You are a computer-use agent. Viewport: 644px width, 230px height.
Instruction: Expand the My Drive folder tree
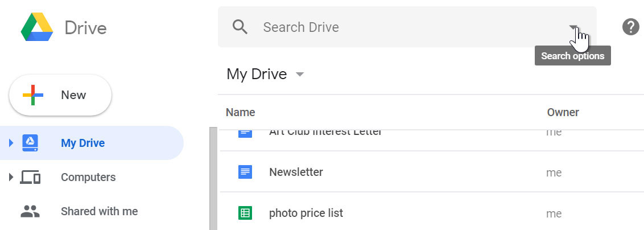tap(11, 143)
